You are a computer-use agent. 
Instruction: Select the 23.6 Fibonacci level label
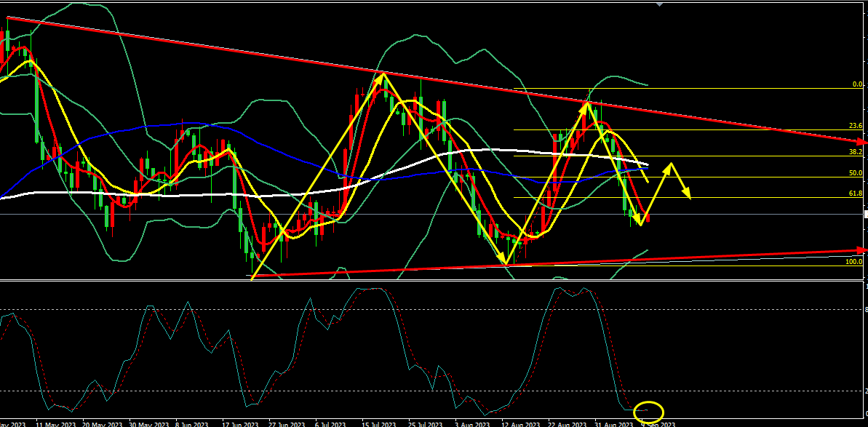coord(856,126)
